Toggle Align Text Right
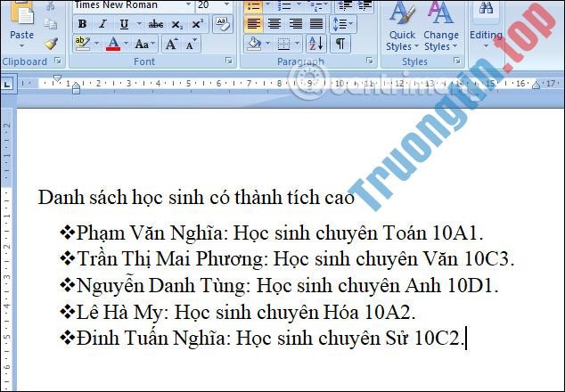This screenshot has width=565, height=392. click(296, 24)
